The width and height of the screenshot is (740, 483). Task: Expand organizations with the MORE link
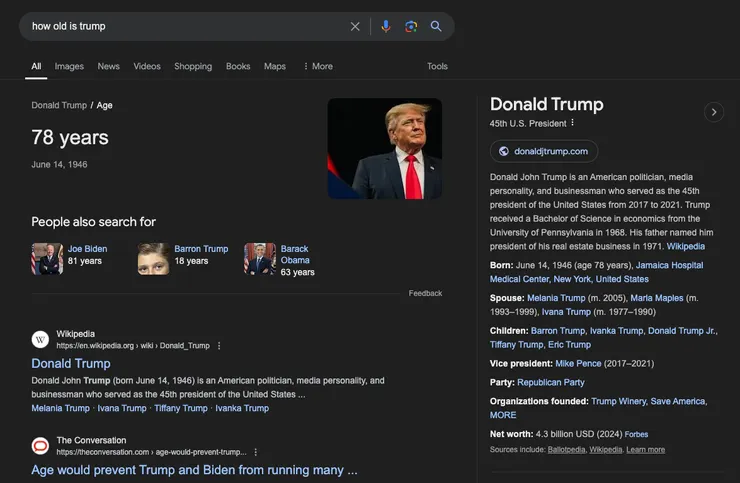(x=503, y=415)
